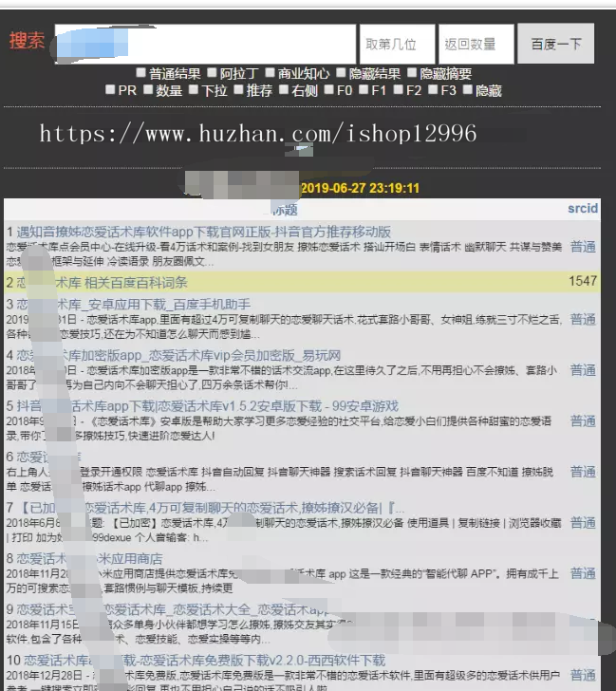Click the srcid column header
This screenshot has height=691, width=616.
point(583,209)
